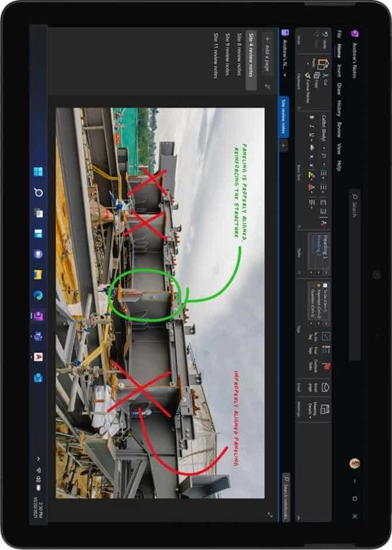Image resolution: width=392 pixels, height=550 pixels.
Task: Switch to the View tab
Action: pos(339,148)
